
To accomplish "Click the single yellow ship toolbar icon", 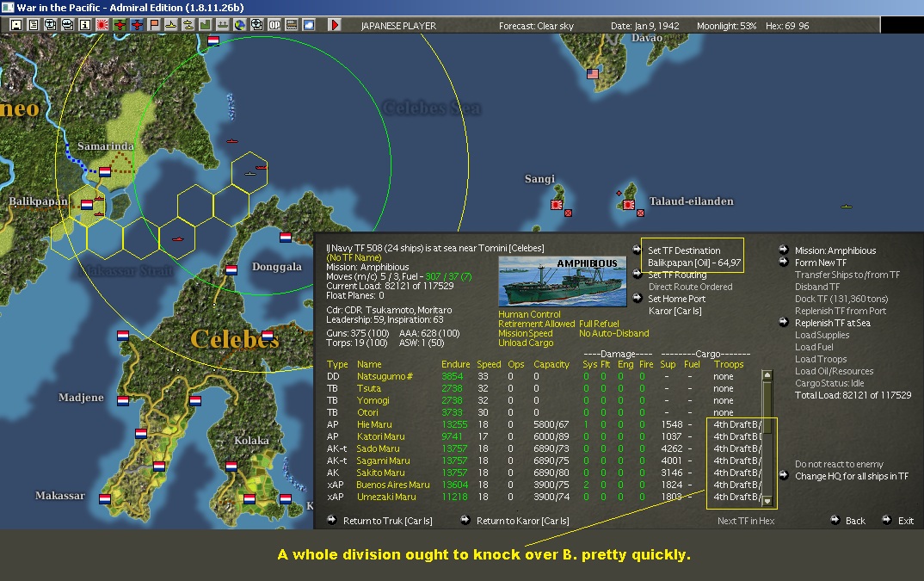I will [171, 25].
